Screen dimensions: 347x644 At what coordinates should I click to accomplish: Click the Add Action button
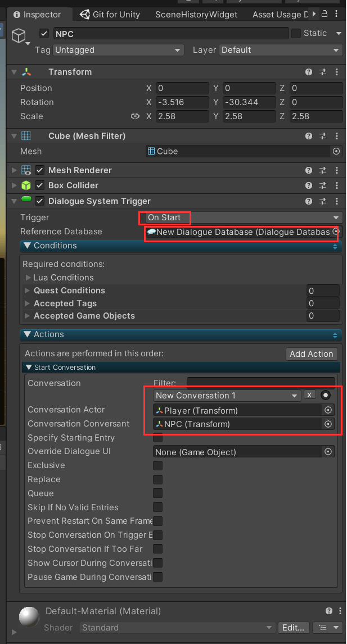(x=312, y=353)
